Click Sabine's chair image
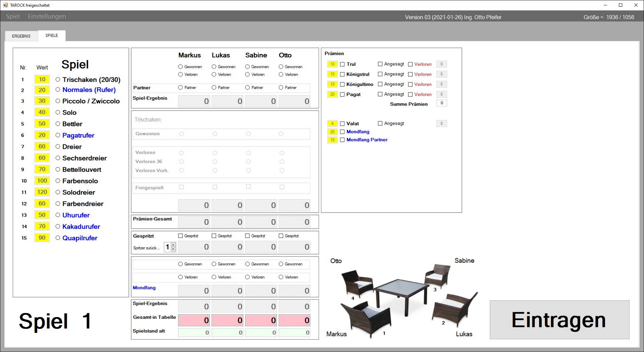644x352 pixels. coord(437,275)
